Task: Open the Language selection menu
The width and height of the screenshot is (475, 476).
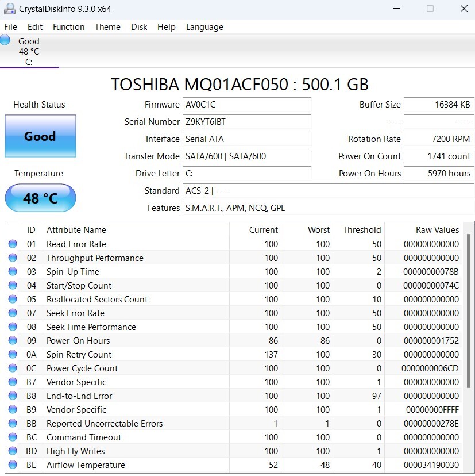Action: pyautogui.click(x=204, y=26)
